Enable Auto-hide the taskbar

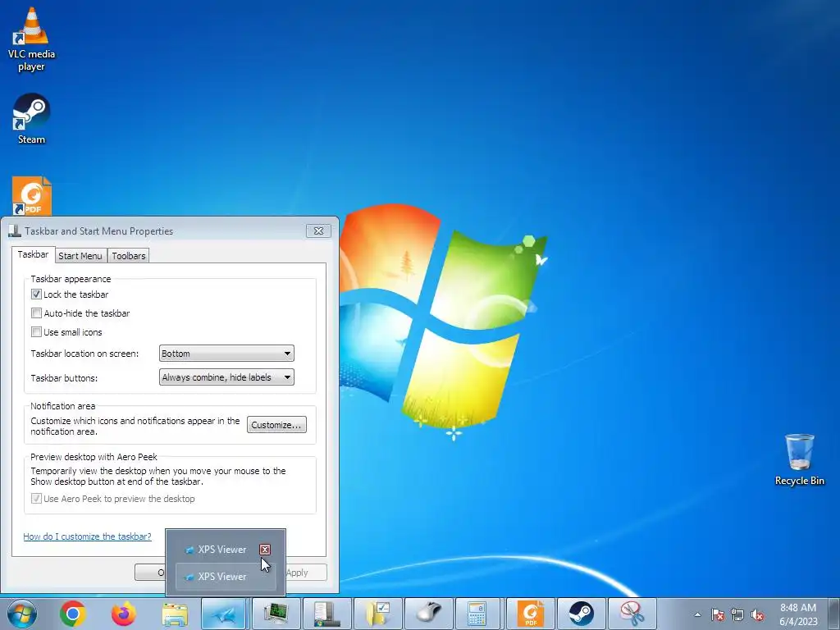click(x=80, y=313)
